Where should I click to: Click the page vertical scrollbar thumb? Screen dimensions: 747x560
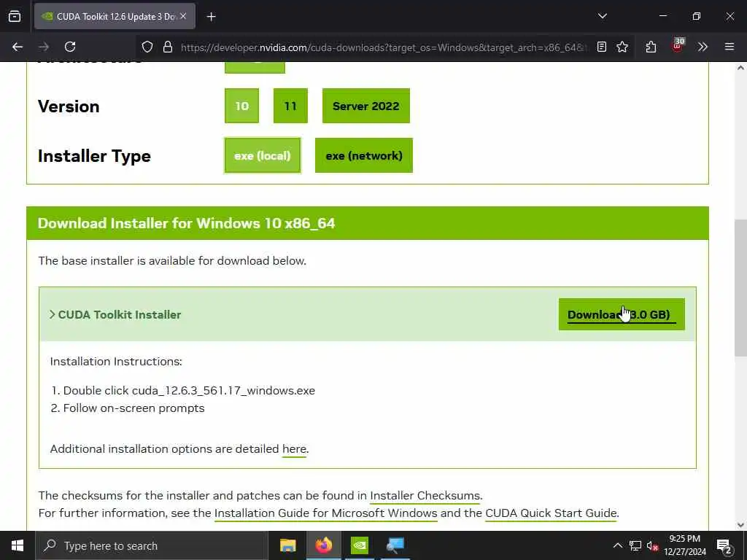click(740, 289)
